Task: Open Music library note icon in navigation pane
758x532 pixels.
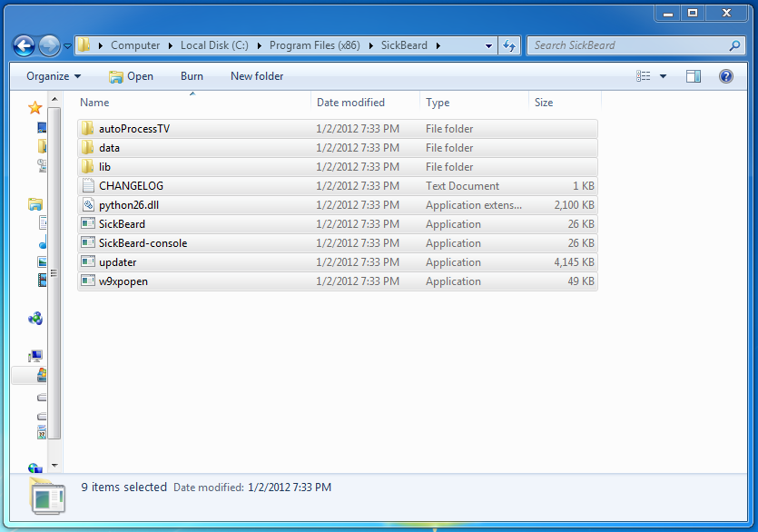Action: point(43,242)
